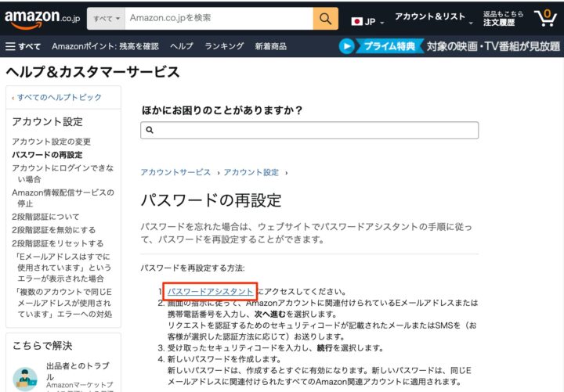564x392 pixels.
Task: Click the help search input box
Action: (309, 130)
